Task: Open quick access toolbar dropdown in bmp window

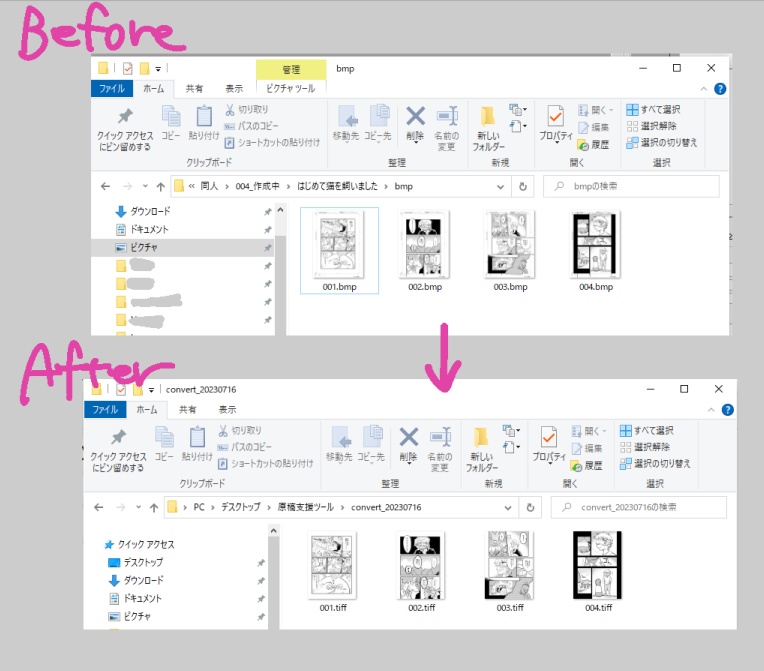Action: pyautogui.click(x=158, y=69)
